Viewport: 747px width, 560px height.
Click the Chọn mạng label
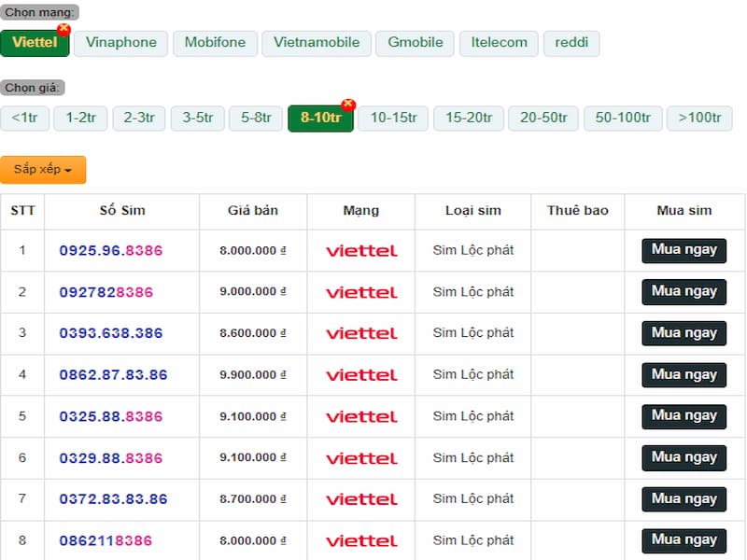pos(39,12)
